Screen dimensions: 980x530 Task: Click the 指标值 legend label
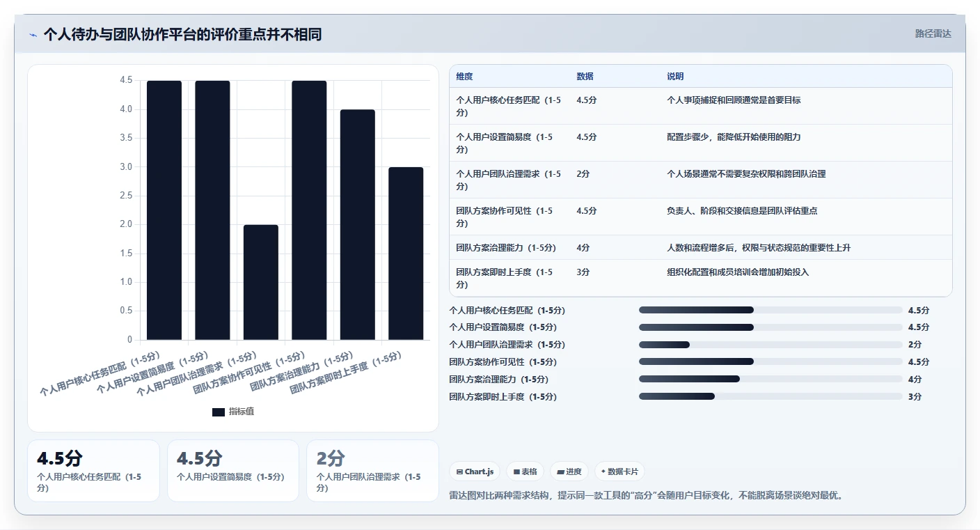(x=242, y=412)
